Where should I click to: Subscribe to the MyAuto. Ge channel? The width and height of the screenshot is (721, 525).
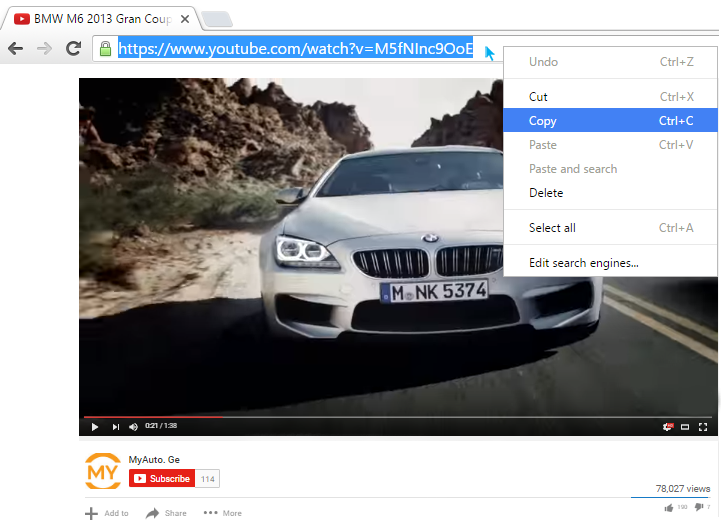(x=162, y=479)
